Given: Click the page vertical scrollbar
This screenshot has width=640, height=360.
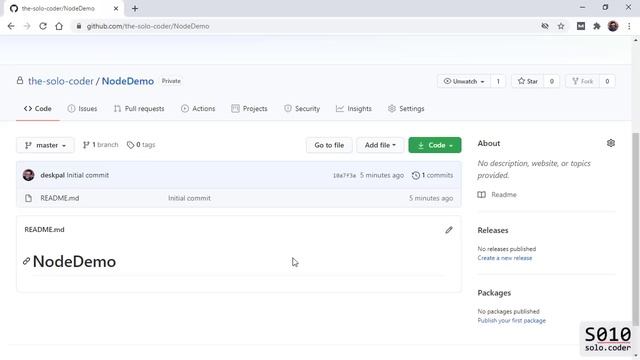Looking at the screenshot, I should click(x=636, y=229).
